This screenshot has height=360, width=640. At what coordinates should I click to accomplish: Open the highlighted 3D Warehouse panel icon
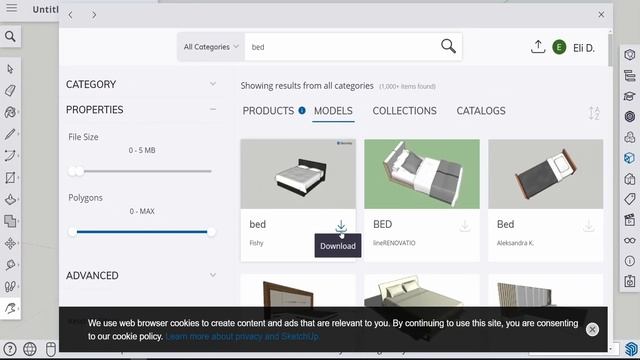(630, 158)
